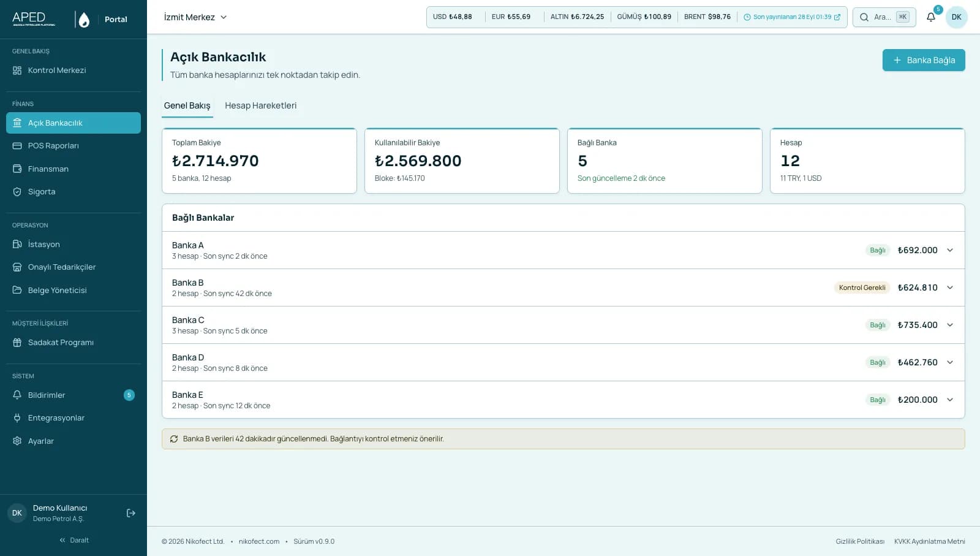Open the Son yayınlanan external link
Image resolution: width=980 pixels, height=556 pixels.
click(792, 17)
